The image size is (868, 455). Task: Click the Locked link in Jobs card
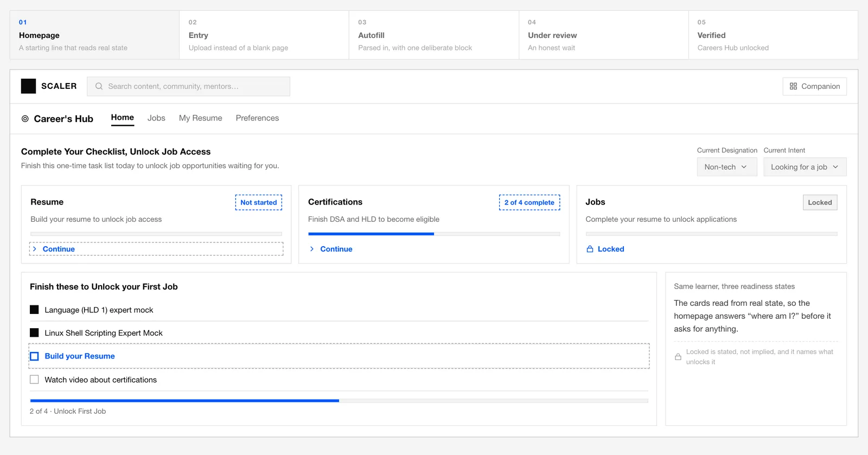coord(611,249)
